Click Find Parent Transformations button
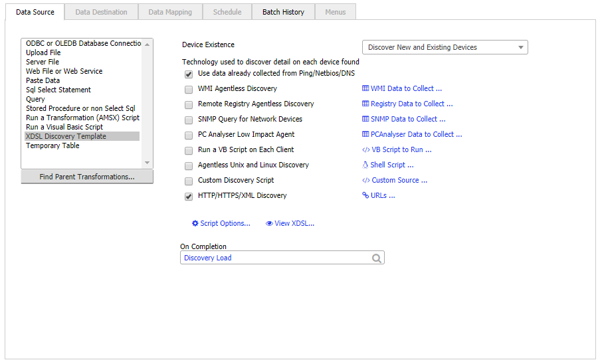600x364 pixels. coord(87,177)
